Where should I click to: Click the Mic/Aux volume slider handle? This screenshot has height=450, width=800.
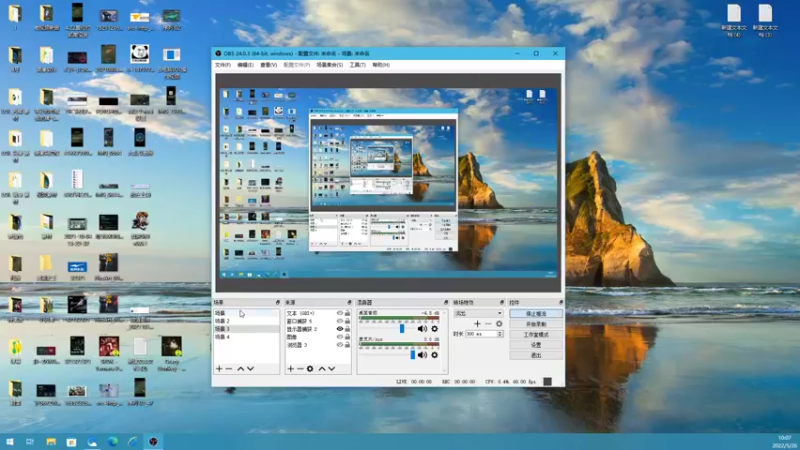413,355
